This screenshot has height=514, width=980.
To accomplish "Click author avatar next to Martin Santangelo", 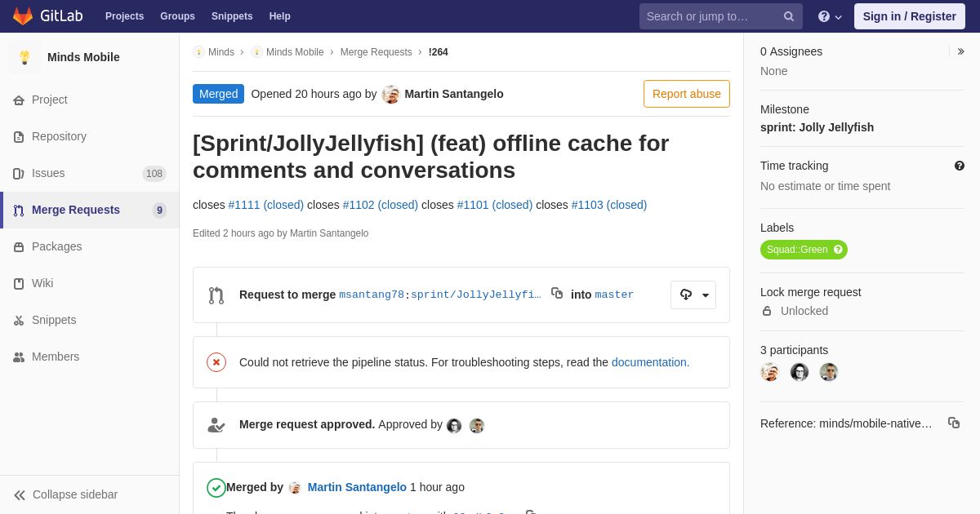I will point(391,94).
